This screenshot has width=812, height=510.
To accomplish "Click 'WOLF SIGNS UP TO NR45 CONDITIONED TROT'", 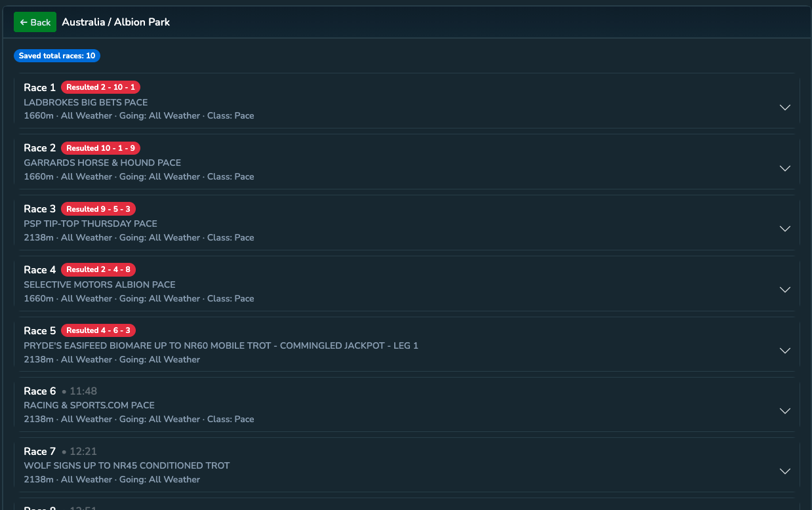I will (x=127, y=465).
